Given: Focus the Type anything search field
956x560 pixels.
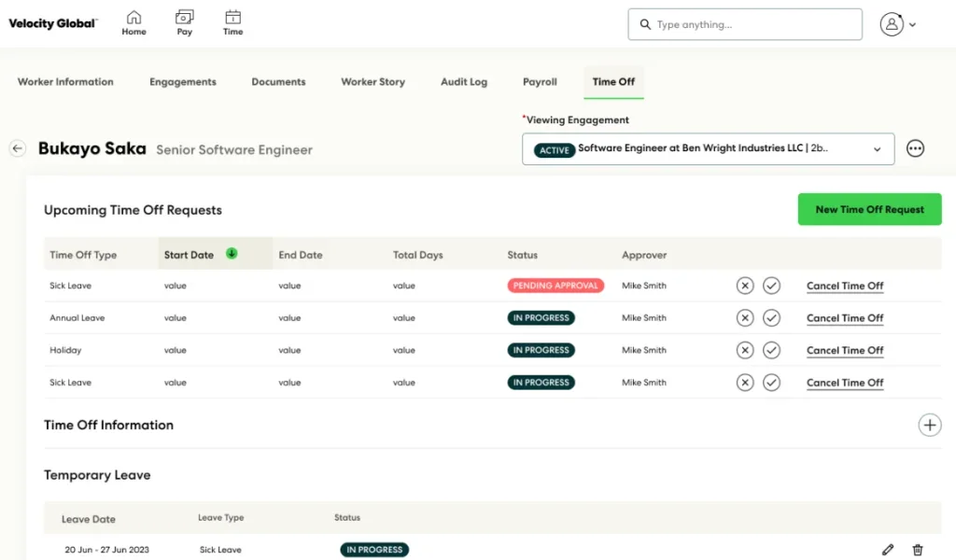Looking at the screenshot, I should coord(745,24).
